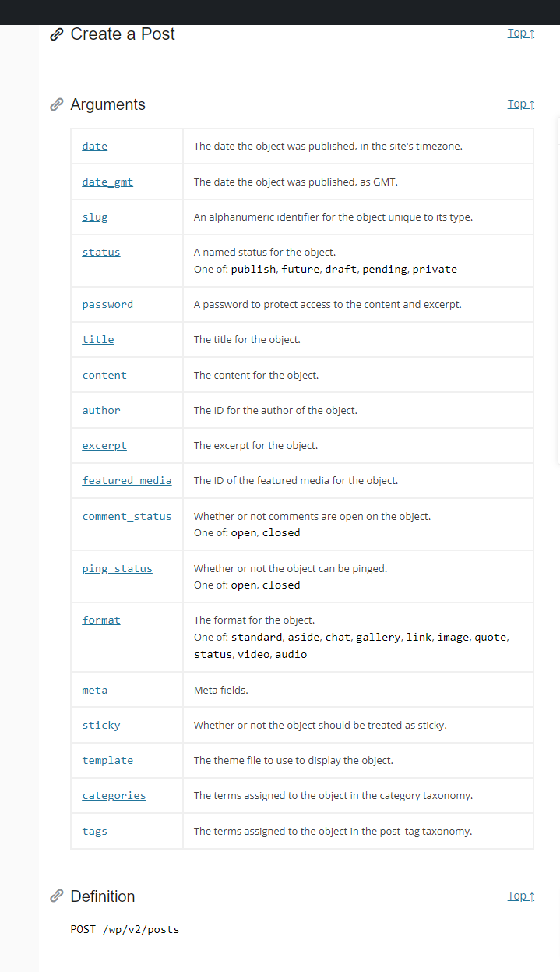Click anchor link icon beside Arguments heading
The height and width of the screenshot is (972, 560).
pos(56,104)
